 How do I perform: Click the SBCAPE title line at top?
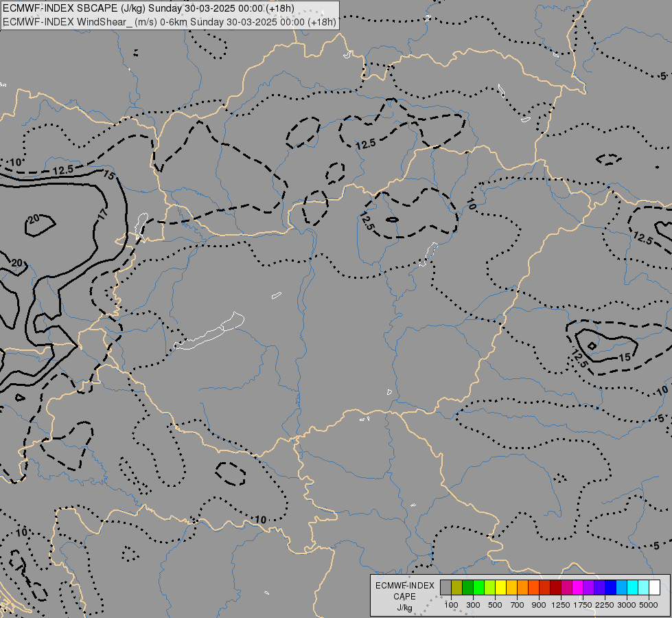tap(148, 8)
